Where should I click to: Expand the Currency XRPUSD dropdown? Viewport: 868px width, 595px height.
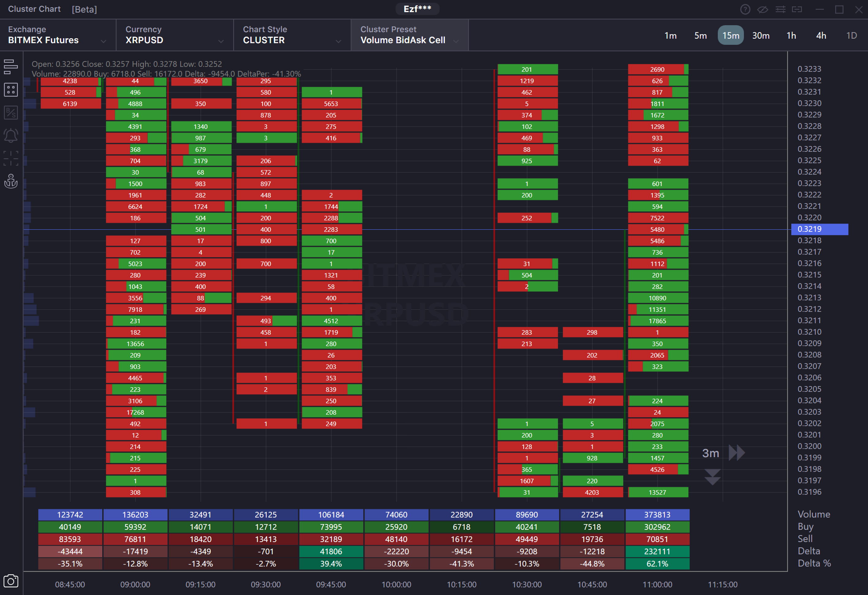point(174,35)
